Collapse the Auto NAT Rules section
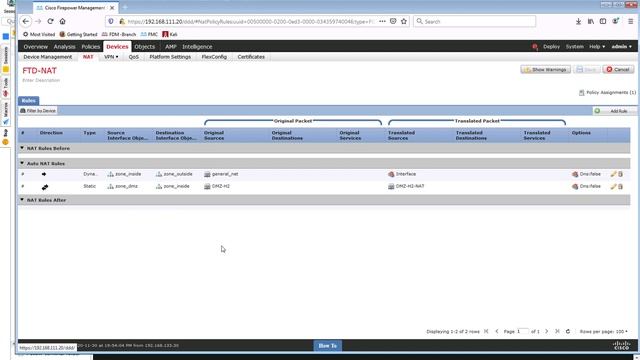 22,163
